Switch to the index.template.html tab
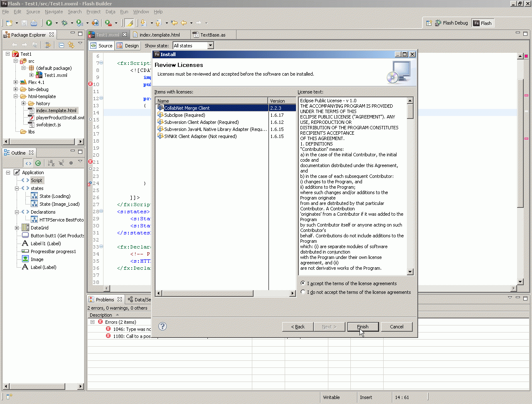This screenshot has height=404, width=532. tap(159, 35)
